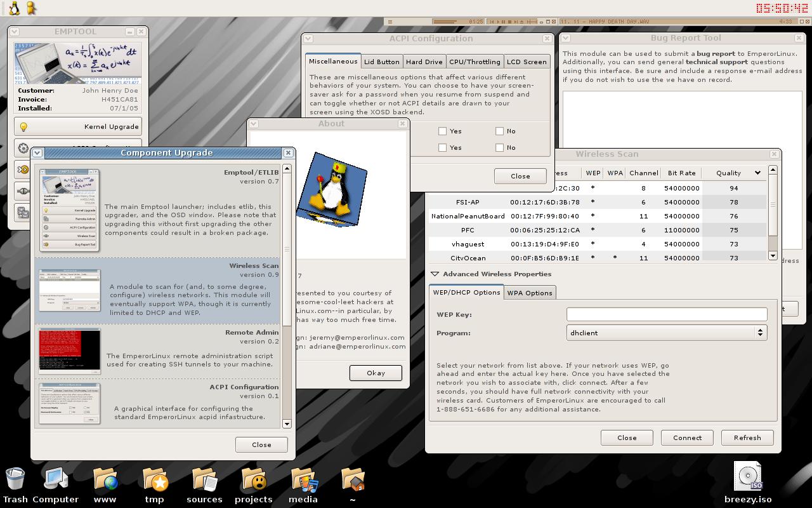Click the Tux emperor cube image in About

332,188
